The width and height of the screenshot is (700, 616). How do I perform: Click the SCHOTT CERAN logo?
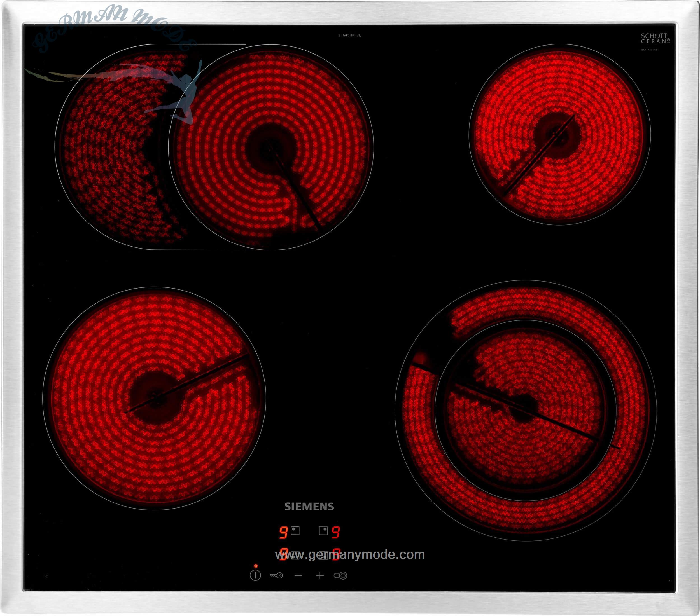(655, 38)
